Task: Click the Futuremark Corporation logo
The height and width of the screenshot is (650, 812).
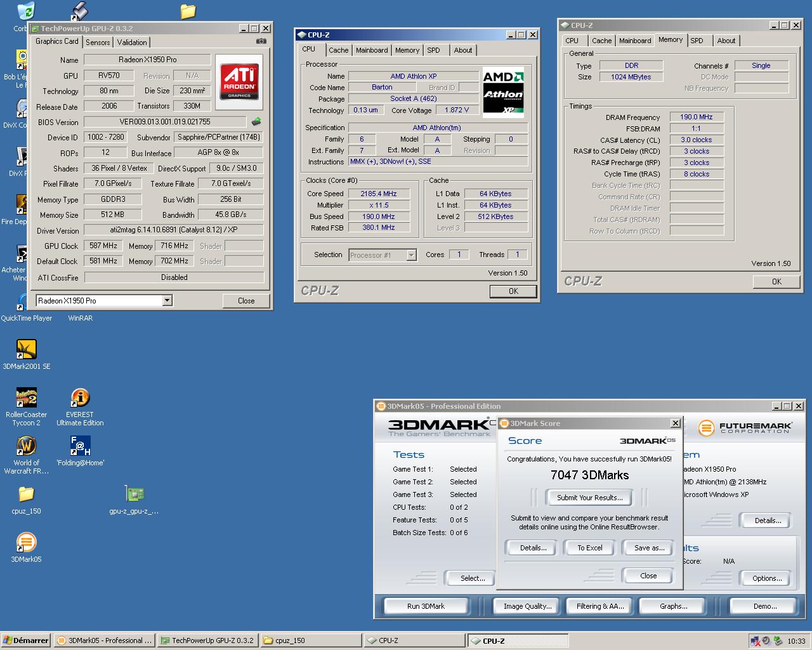Action: [745, 428]
